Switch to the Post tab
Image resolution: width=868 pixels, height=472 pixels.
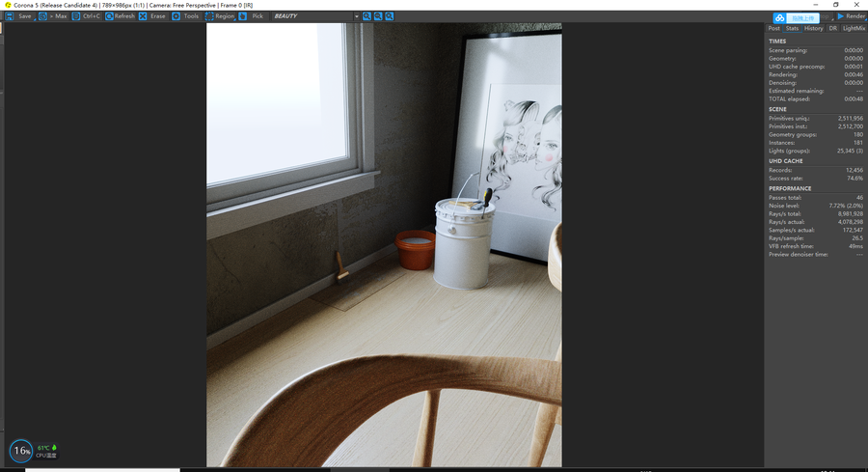773,28
